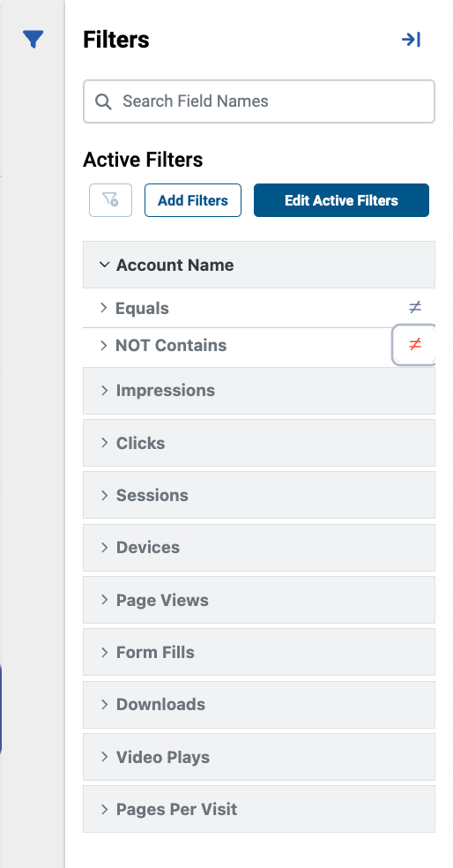
Task: Expand the Pages Per Visit filter
Action: pyautogui.click(x=259, y=809)
